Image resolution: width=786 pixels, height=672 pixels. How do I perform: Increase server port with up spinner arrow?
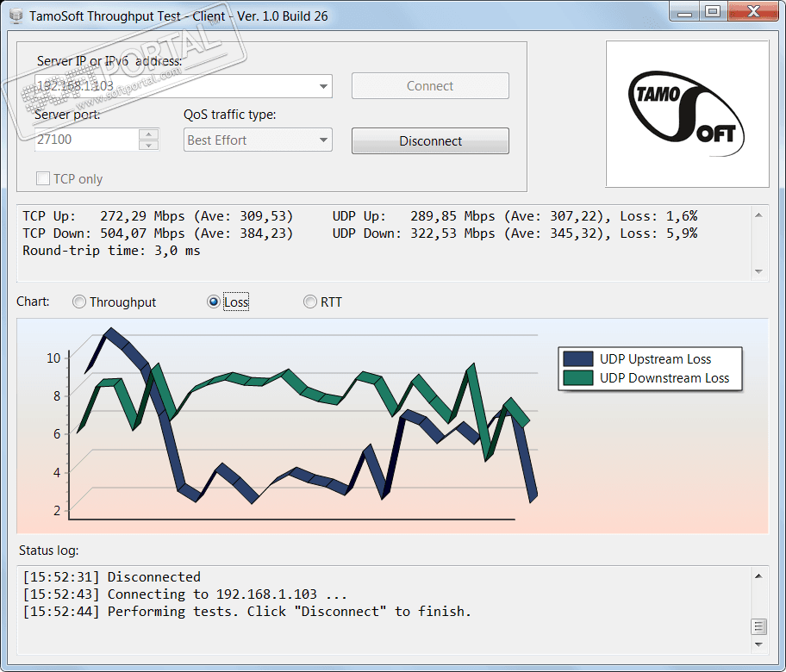pos(148,134)
